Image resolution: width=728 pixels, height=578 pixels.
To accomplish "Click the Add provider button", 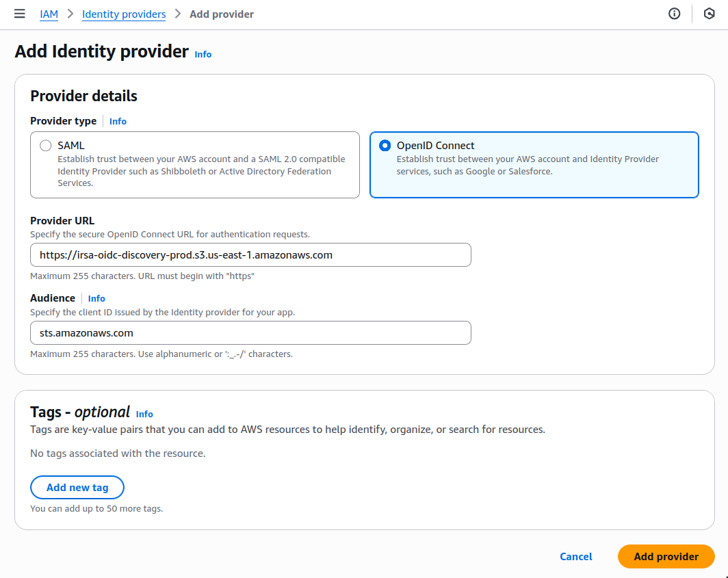I will 666,556.
